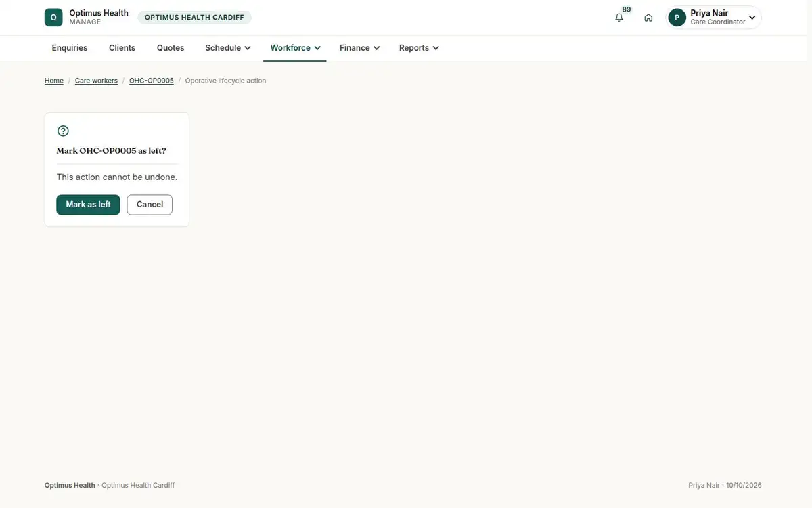This screenshot has height=508, width=812.
Task: Follow the Home breadcrumb link
Action: click(54, 81)
